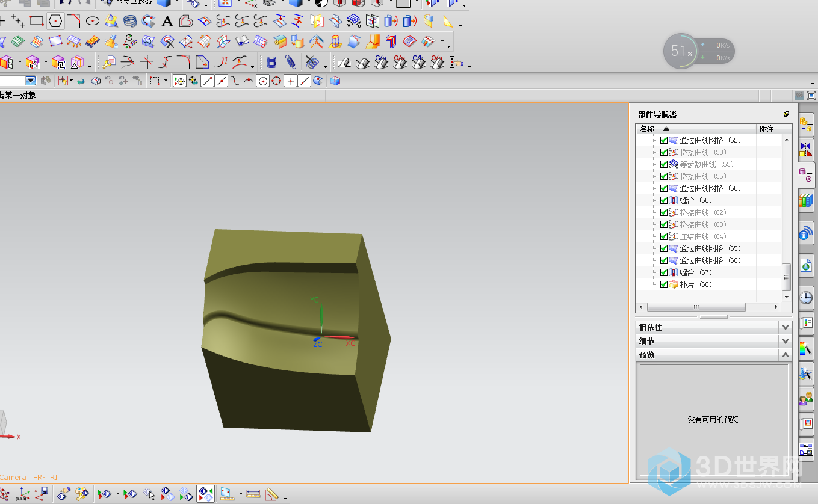Uncheck 等参数曲线 (55) feature checkbox
The height and width of the screenshot is (504, 818).
pos(664,164)
